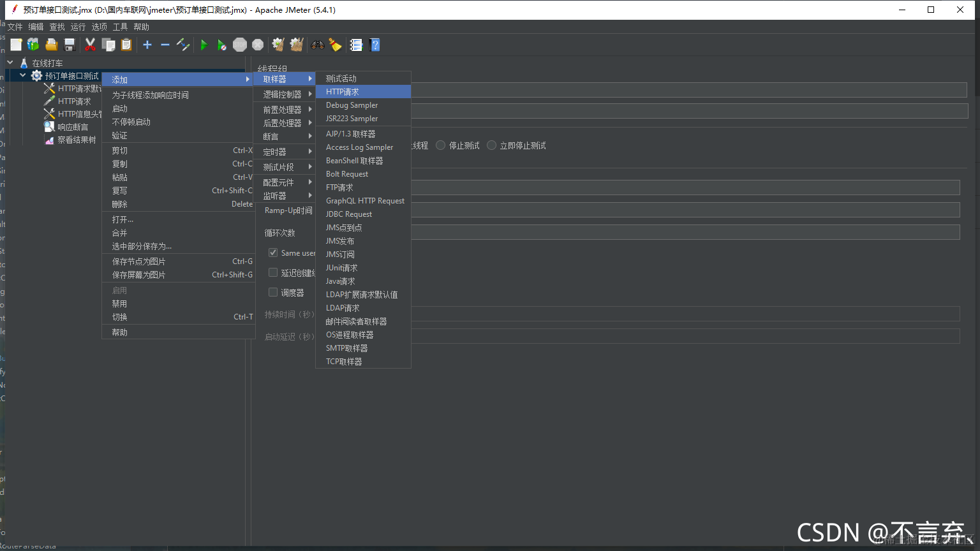Choose Debug Sampler from the submenu
This screenshot has width=980, height=551.
tap(363, 105)
